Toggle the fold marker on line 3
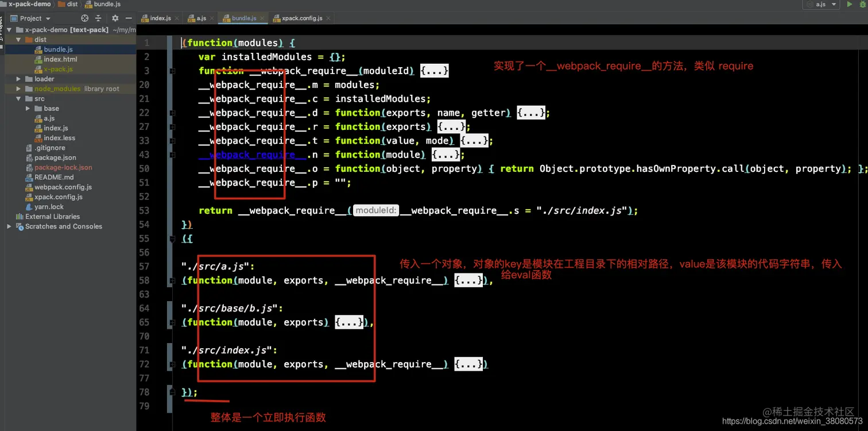Image resolution: width=868 pixels, height=431 pixels. click(172, 71)
